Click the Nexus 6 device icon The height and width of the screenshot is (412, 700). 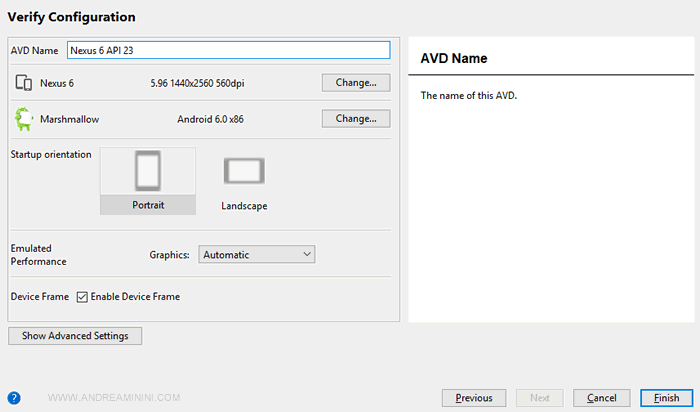point(24,83)
